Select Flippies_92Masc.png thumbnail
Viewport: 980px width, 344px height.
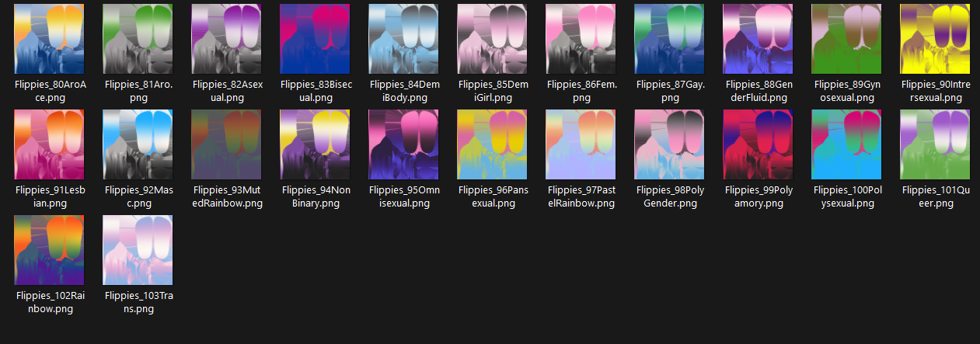(x=138, y=144)
